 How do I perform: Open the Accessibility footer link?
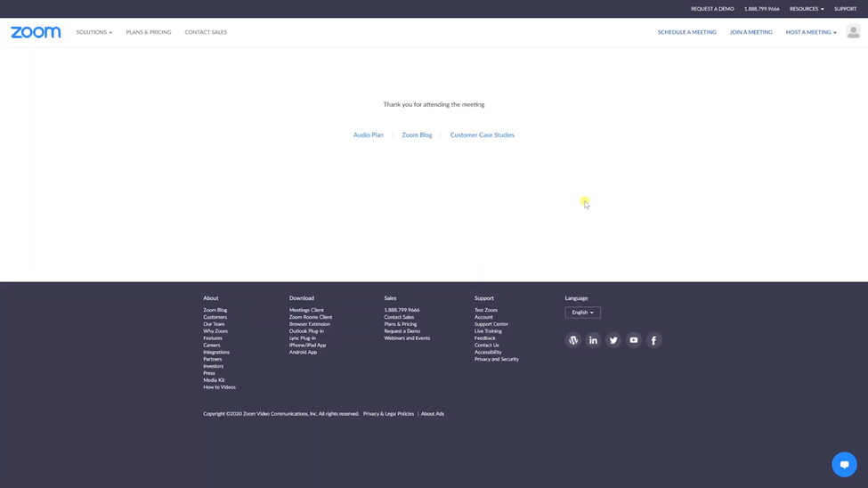488,353
